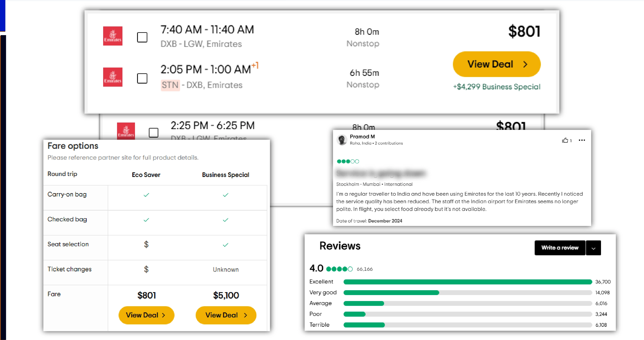Click the $5,100 Business Special fare amount
644x340 pixels.
(226, 295)
